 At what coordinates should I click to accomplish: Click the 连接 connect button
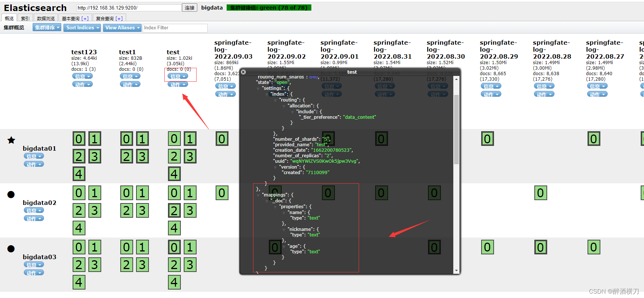coord(190,8)
